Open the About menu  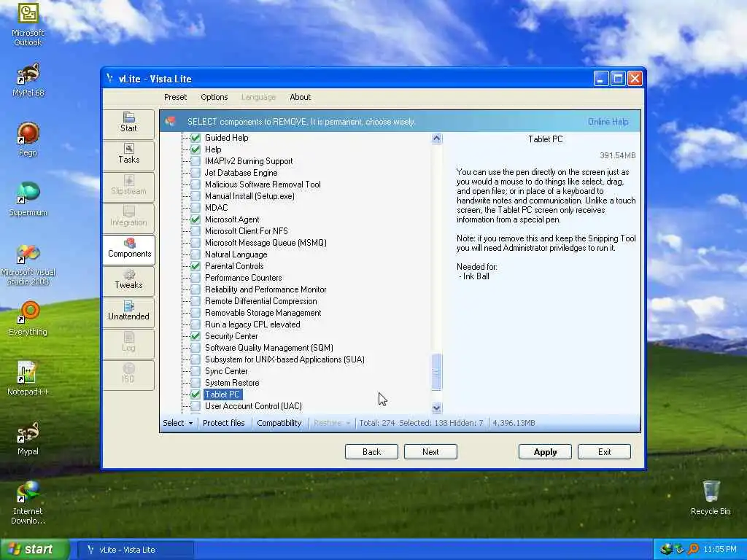(300, 97)
